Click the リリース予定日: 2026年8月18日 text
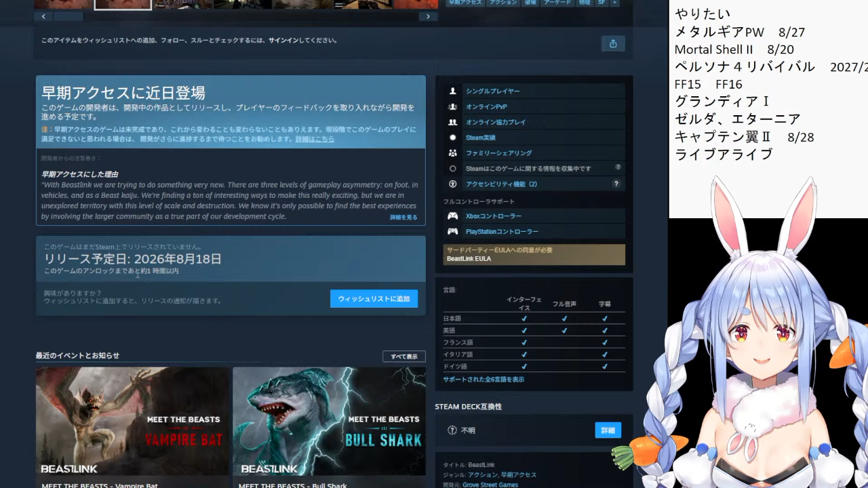The image size is (868, 488). pyautogui.click(x=133, y=259)
